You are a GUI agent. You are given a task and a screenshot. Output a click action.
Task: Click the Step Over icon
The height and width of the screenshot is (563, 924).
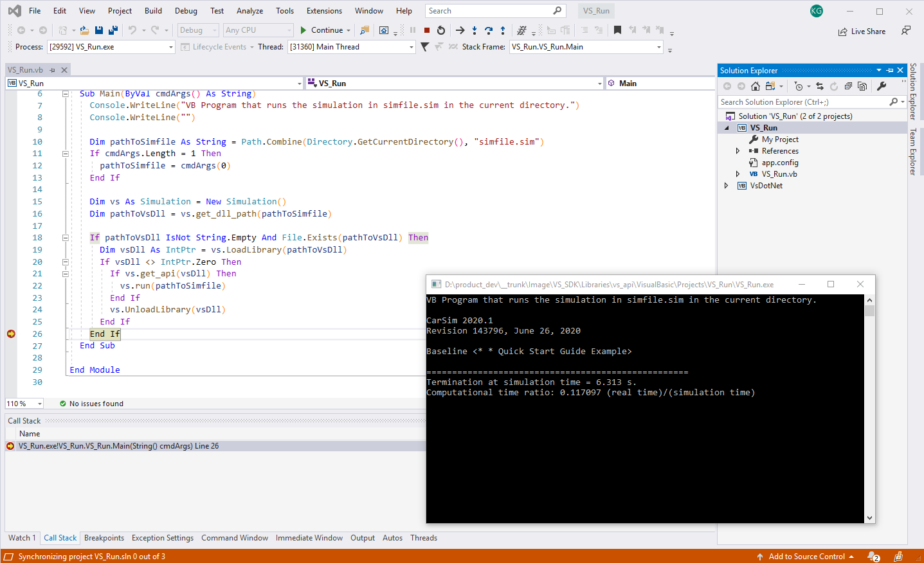coord(489,30)
